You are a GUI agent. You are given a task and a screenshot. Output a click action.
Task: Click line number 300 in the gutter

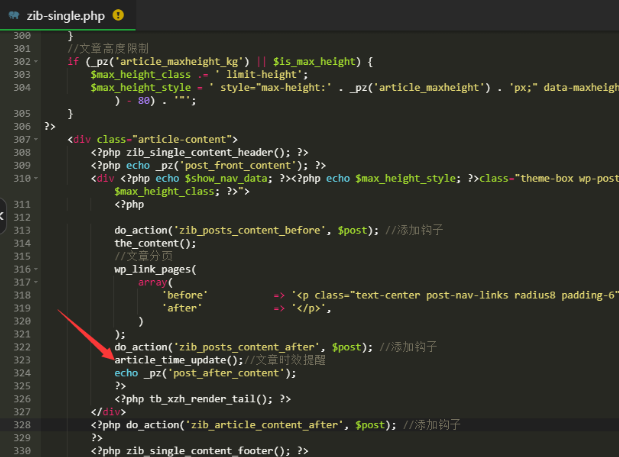point(22,36)
